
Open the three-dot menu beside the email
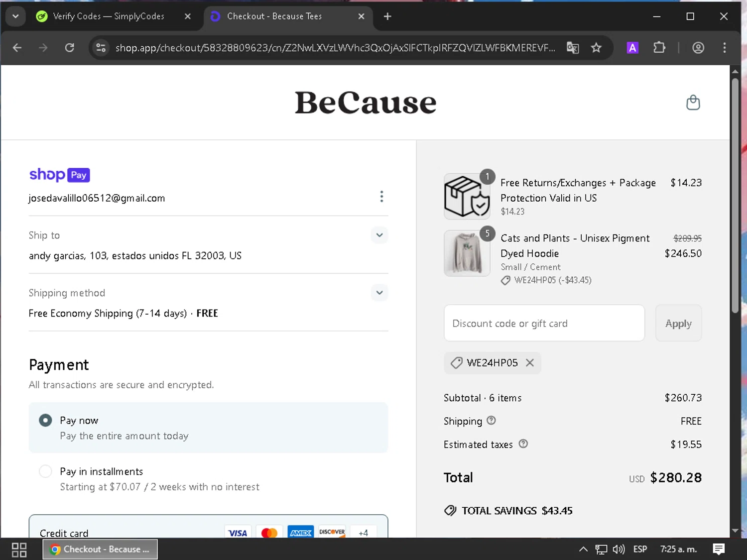pyautogui.click(x=381, y=197)
